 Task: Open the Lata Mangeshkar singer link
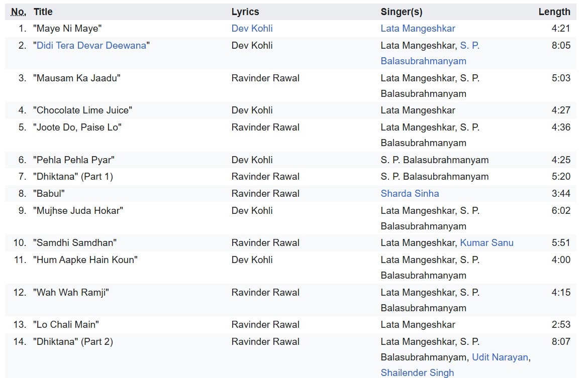pyautogui.click(x=418, y=29)
